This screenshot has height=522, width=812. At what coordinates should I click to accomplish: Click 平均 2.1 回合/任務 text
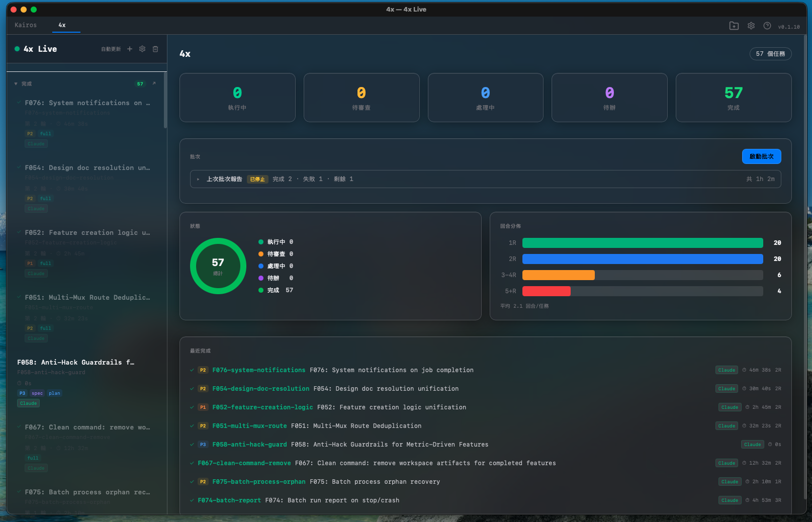pos(524,306)
